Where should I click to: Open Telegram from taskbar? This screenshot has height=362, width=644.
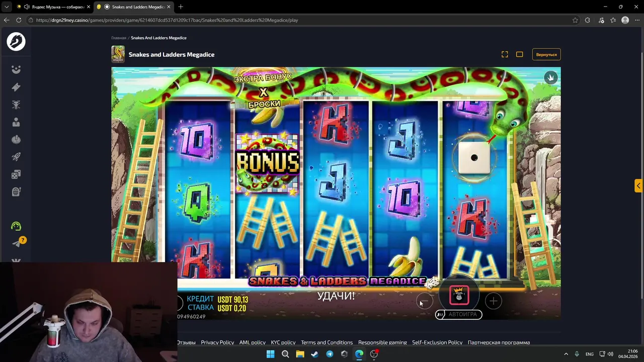pyautogui.click(x=330, y=354)
